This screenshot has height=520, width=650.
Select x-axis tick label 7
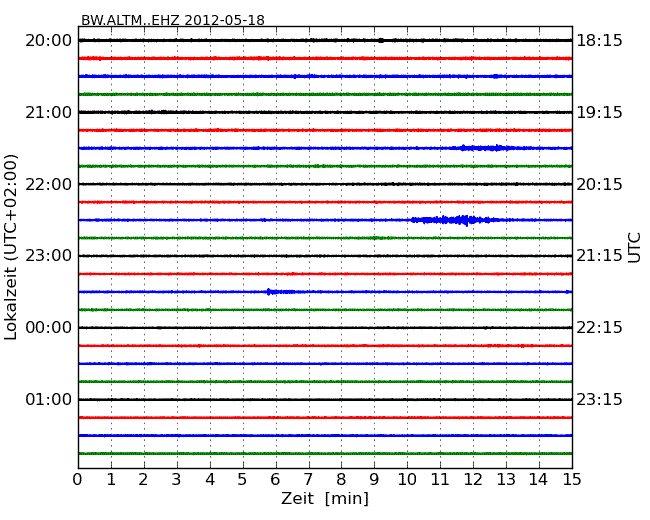pos(308,479)
